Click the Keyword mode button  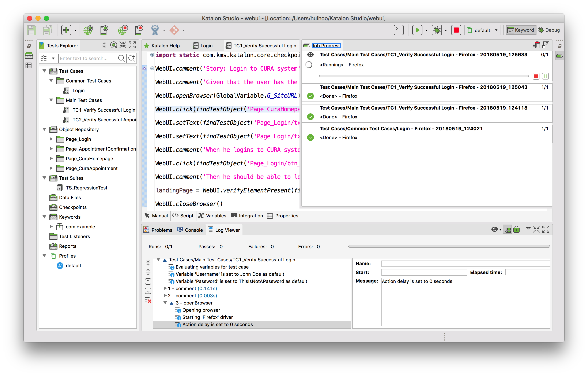tap(521, 30)
